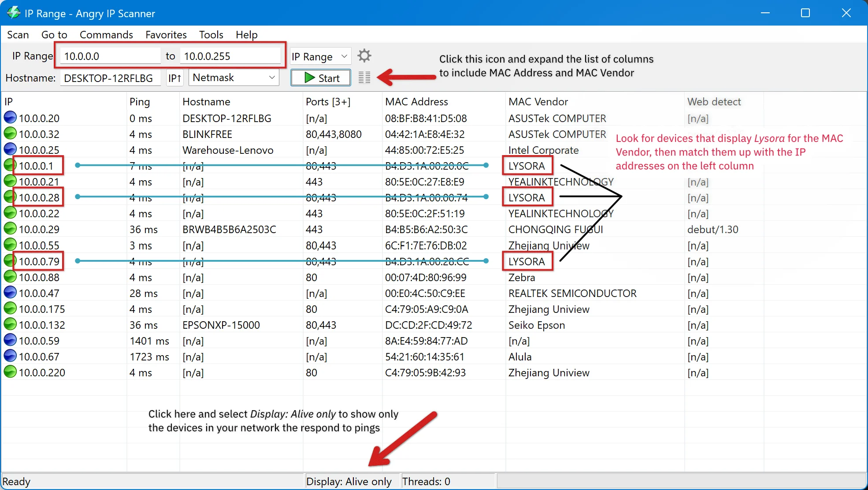Viewport: 868px width, 490px height.
Task: Click the green status icon for 10.0.0.175
Action: [10, 308]
